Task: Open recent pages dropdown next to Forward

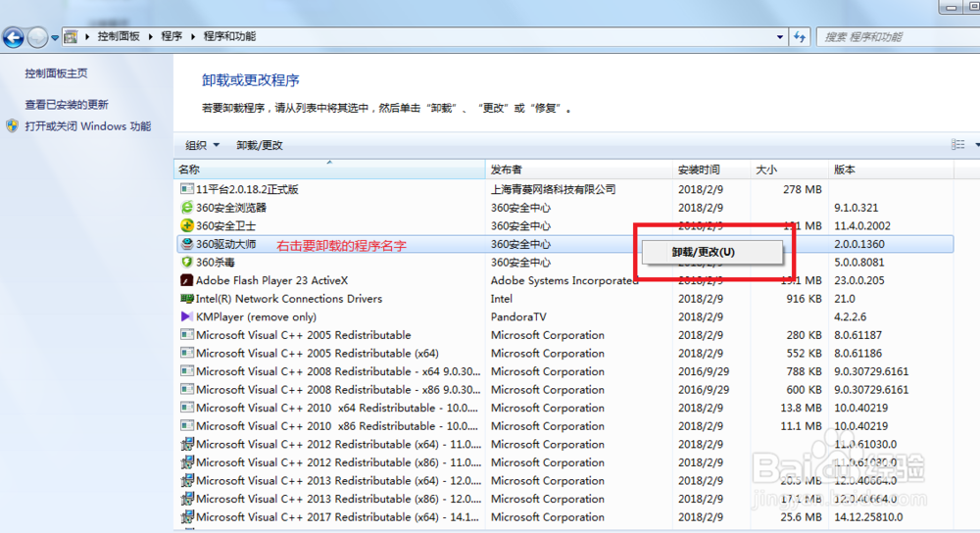Action: (55, 38)
